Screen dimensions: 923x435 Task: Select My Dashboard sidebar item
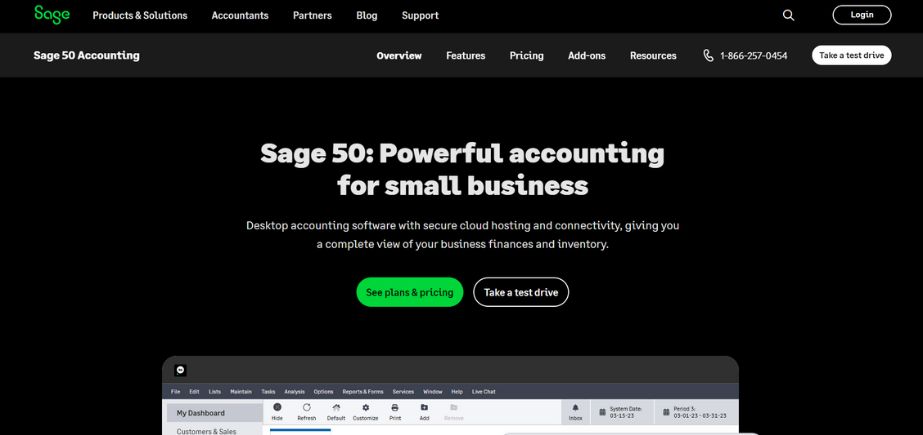pyautogui.click(x=214, y=413)
